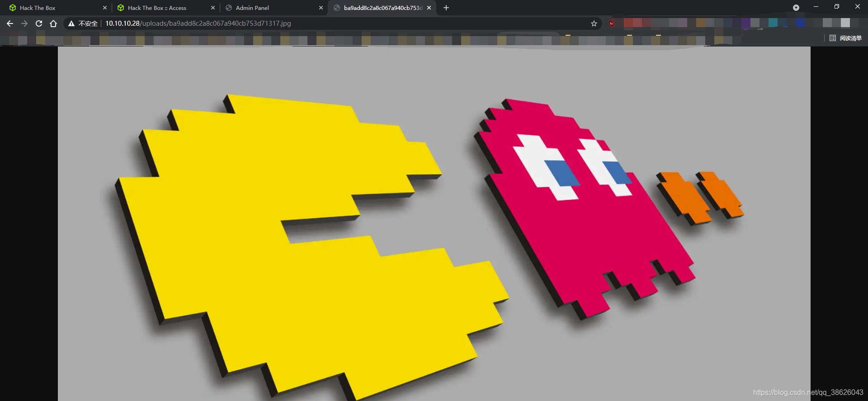868x401 pixels.
Task: Open the tab search dropdown arrow
Action: 796,8
